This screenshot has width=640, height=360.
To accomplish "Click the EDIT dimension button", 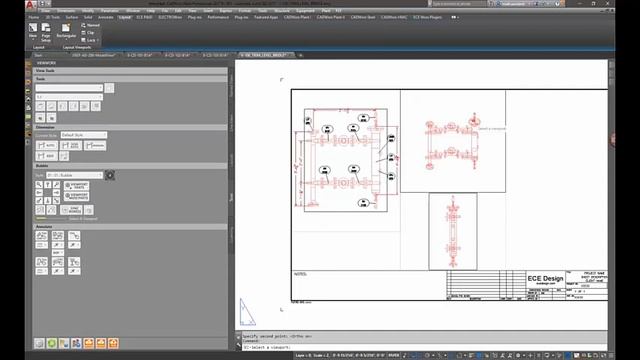I will [x=47, y=156].
